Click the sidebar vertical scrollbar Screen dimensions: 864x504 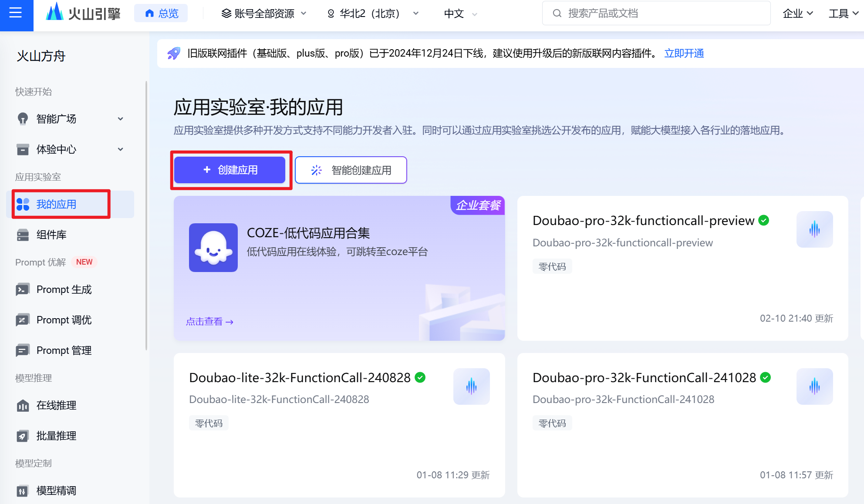tap(146, 215)
